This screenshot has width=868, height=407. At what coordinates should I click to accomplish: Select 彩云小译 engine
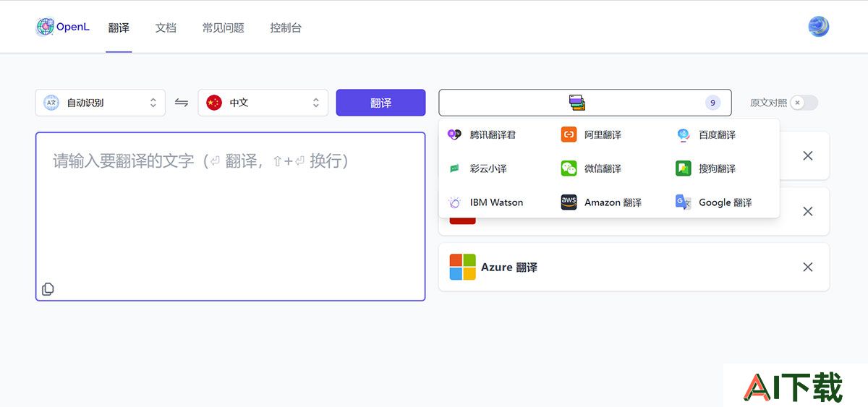(478, 168)
